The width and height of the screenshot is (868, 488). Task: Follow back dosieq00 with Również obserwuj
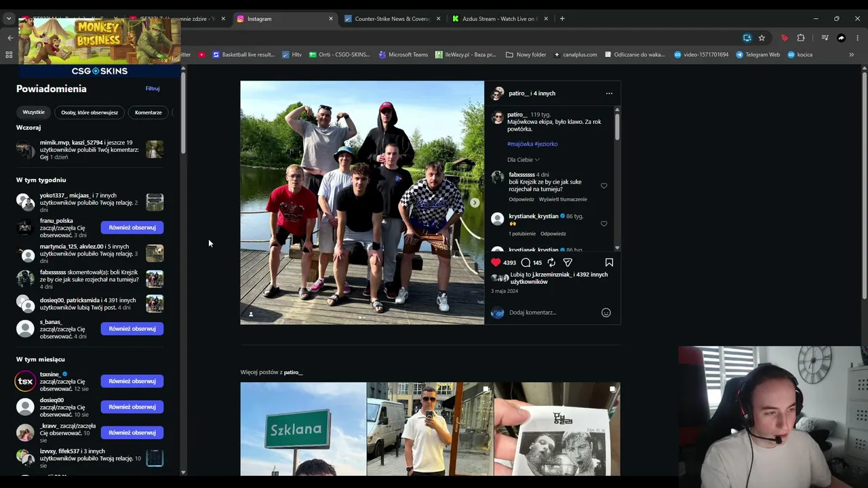132,407
